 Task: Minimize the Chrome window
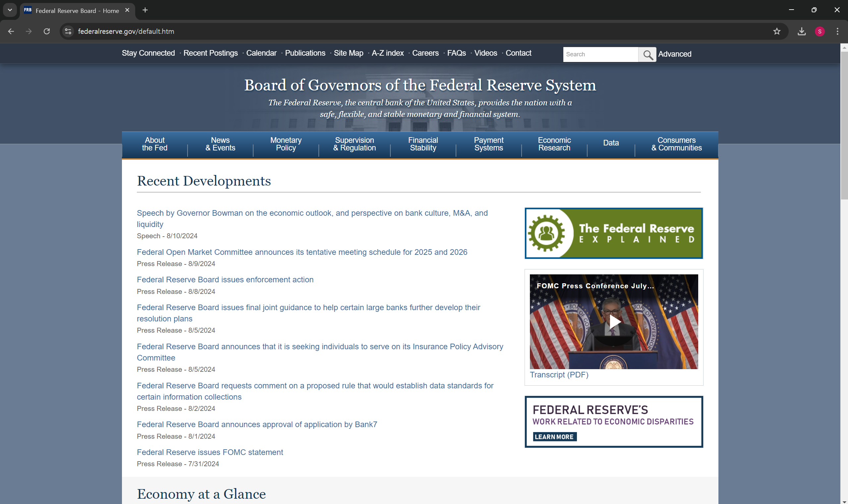coord(791,10)
